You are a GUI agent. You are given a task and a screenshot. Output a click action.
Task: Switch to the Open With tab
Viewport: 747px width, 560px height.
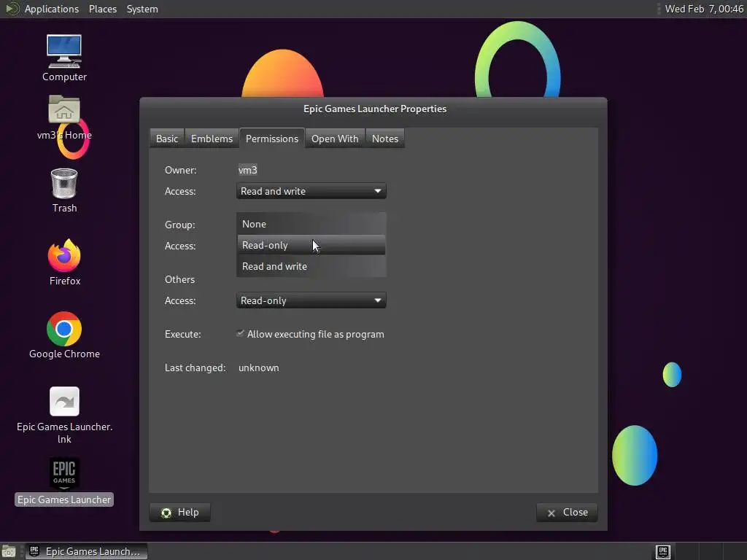(334, 139)
